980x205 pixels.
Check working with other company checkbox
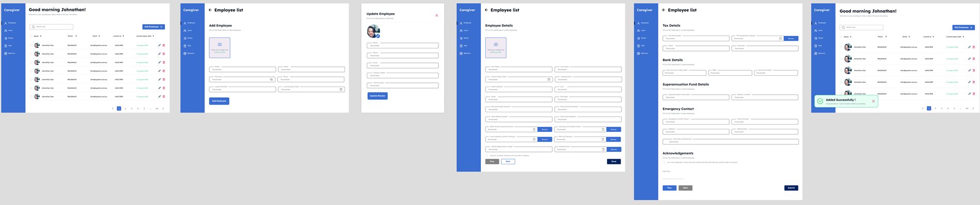pyautogui.click(x=487, y=155)
